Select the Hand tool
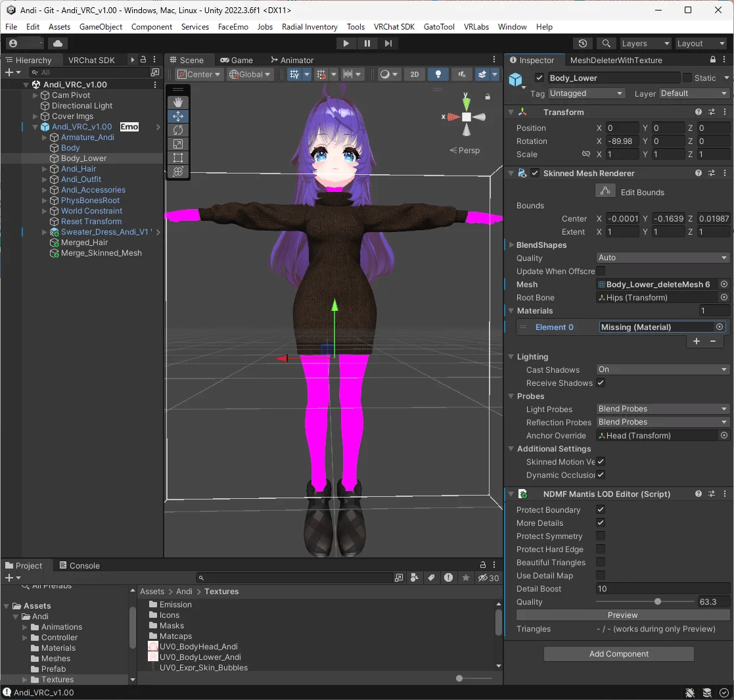734x700 pixels. tap(178, 102)
